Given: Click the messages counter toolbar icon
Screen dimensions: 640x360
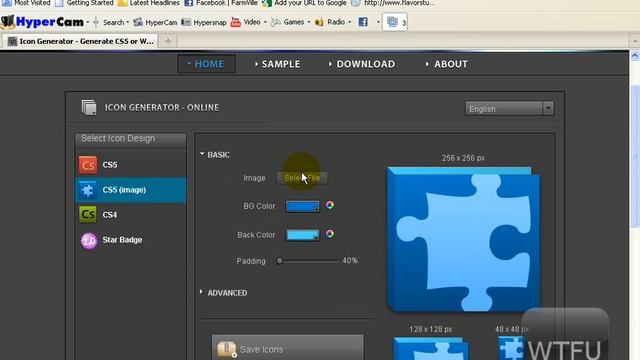Looking at the screenshot, I should (x=395, y=22).
